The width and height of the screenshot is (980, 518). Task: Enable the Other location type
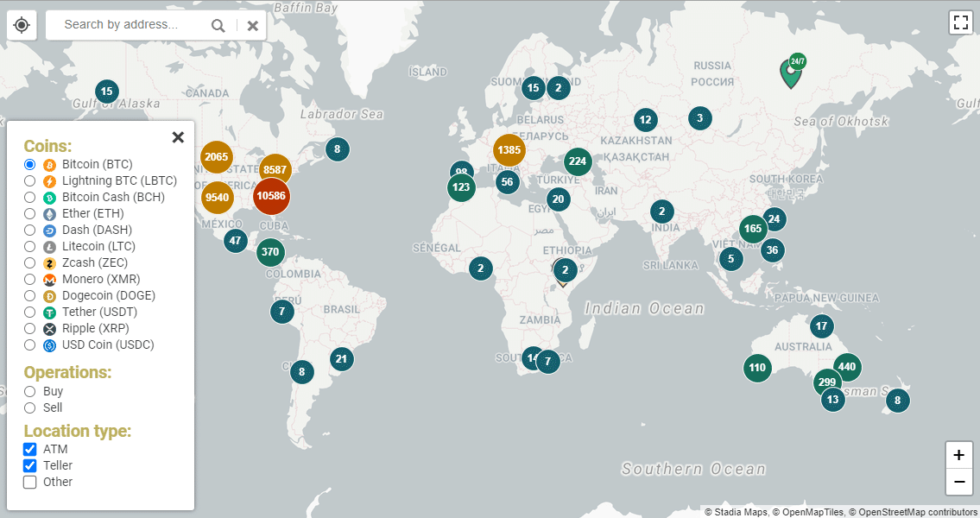pos(28,482)
